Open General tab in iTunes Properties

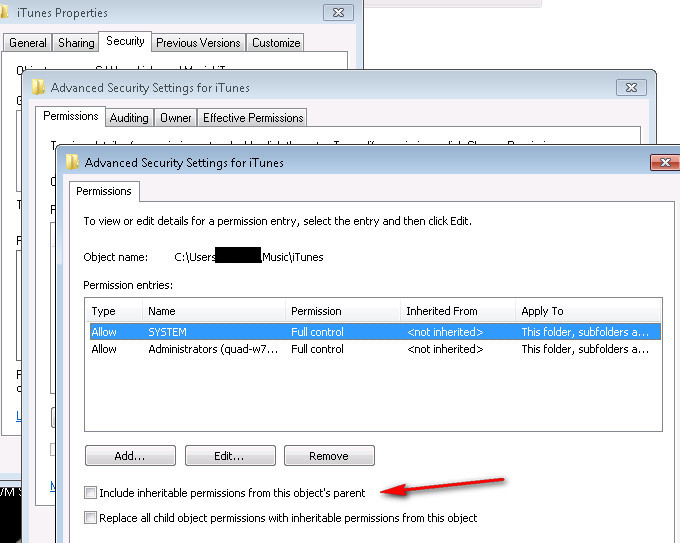pyautogui.click(x=28, y=43)
